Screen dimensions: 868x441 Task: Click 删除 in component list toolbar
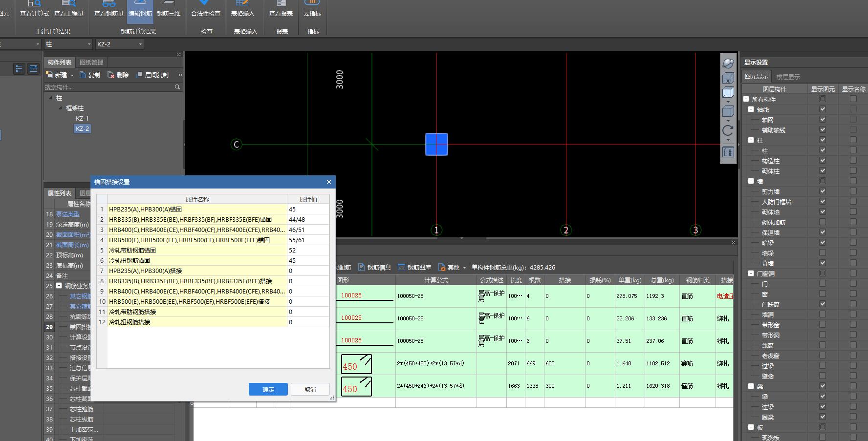pos(118,75)
